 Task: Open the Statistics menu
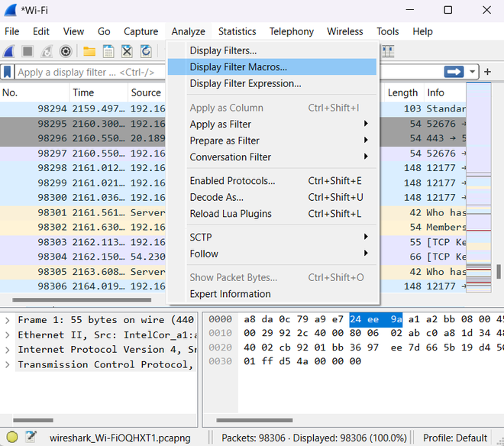click(x=237, y=31)
